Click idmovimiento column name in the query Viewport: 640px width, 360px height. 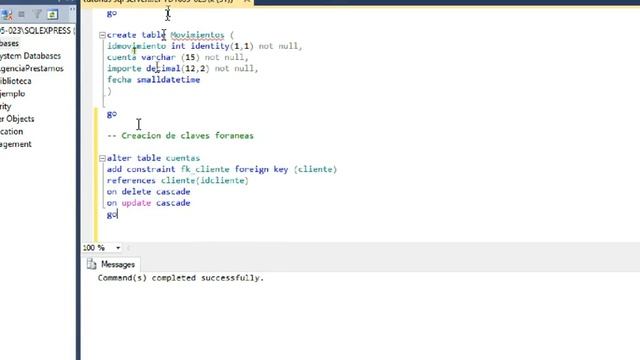click(136, 46)
